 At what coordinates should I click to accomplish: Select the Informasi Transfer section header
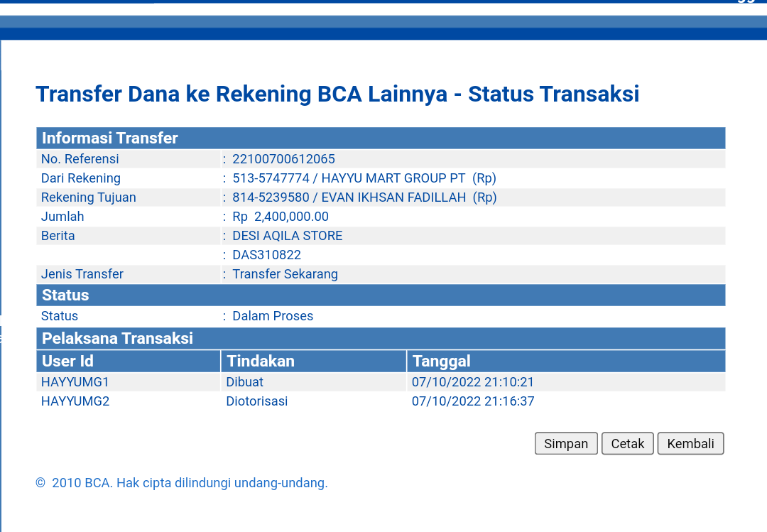tap(110, 138)
